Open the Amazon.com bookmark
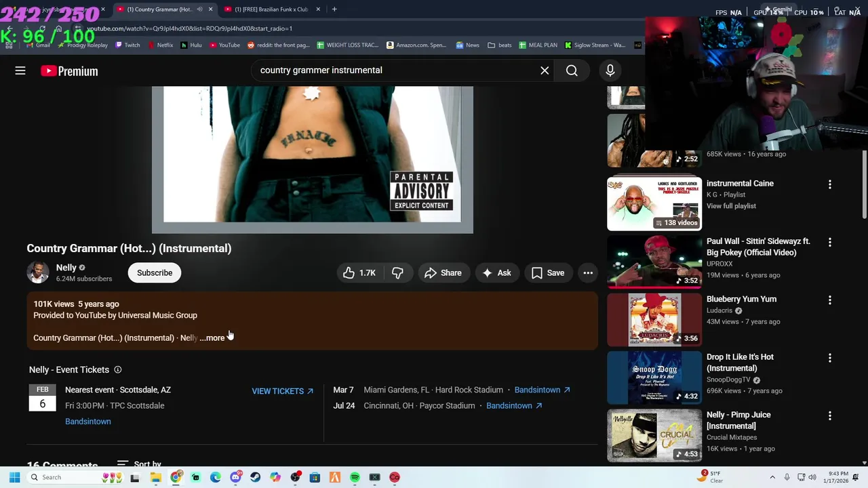This screenshot has width=868, height=488. (x=416, y=45)
